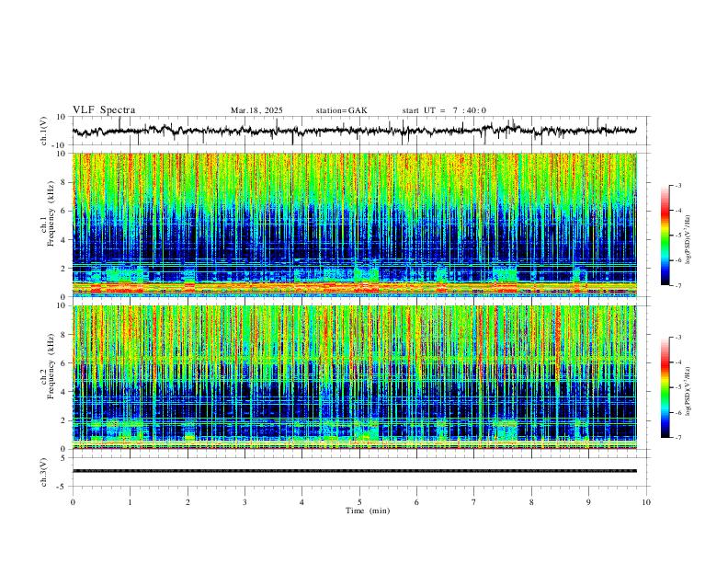Click the ch.2 "Frequency (kHz)" axis label
728x563 pixels.
[x=51, y=366]
